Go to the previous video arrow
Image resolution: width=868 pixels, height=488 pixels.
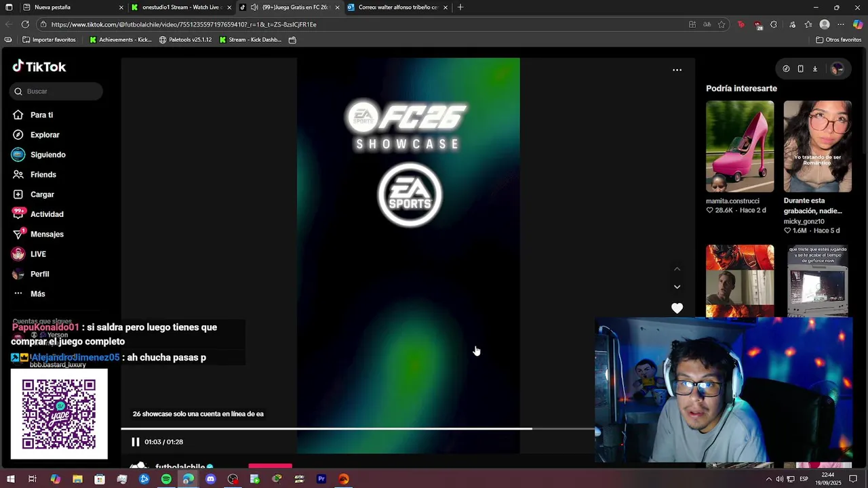(x=677, y=269)
